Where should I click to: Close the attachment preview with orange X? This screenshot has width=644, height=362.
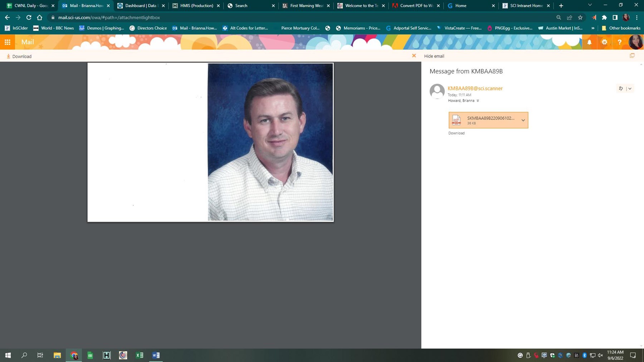414,56
